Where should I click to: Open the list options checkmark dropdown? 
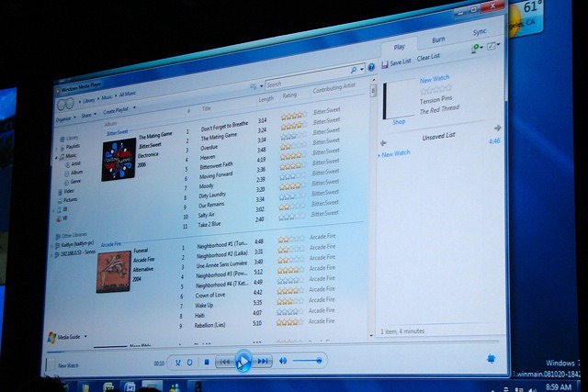point(492,46)
